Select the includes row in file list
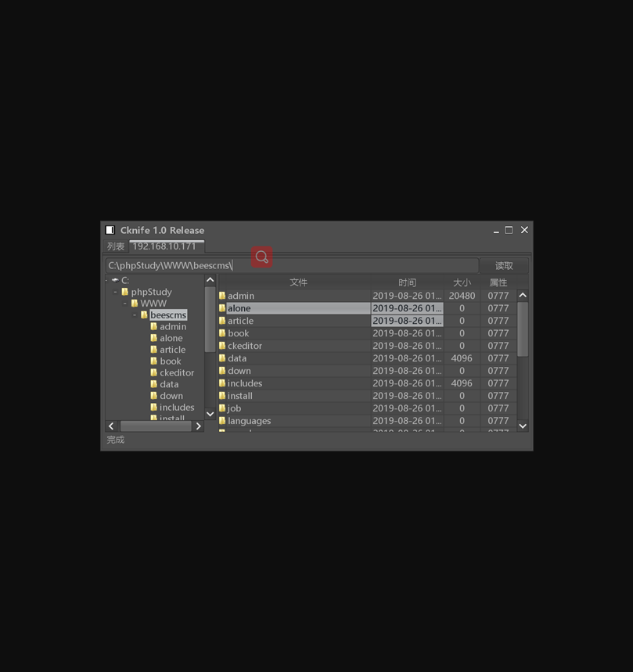633x672 pixels. [297, 383]
